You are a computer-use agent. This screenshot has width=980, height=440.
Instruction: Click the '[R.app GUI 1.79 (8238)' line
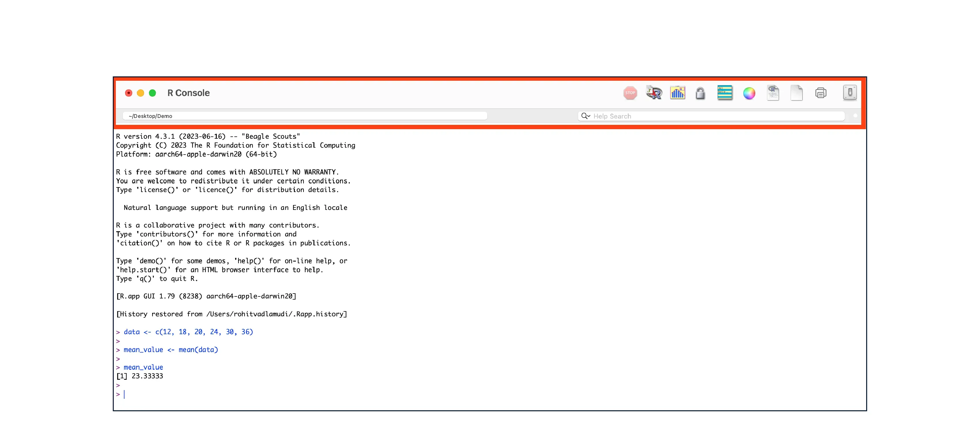[x=206, y=296]
